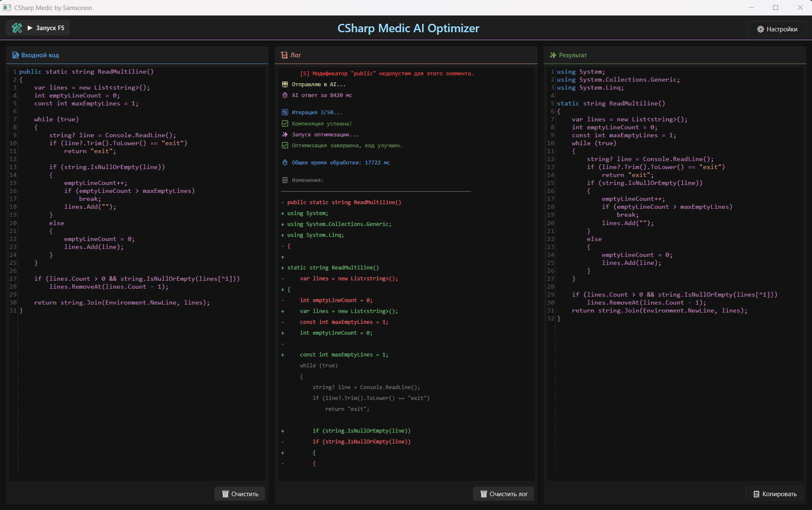Copy result with Копировать button

pos(774,494)
